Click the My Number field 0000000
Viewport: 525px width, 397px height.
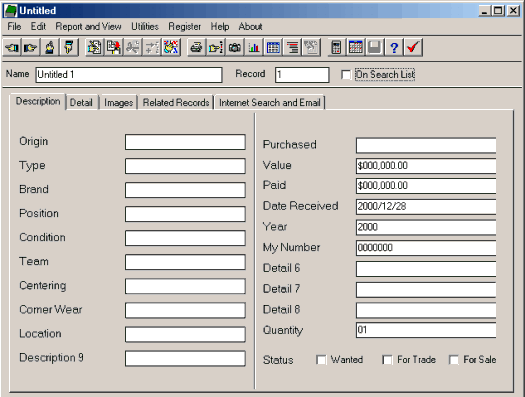426,248
